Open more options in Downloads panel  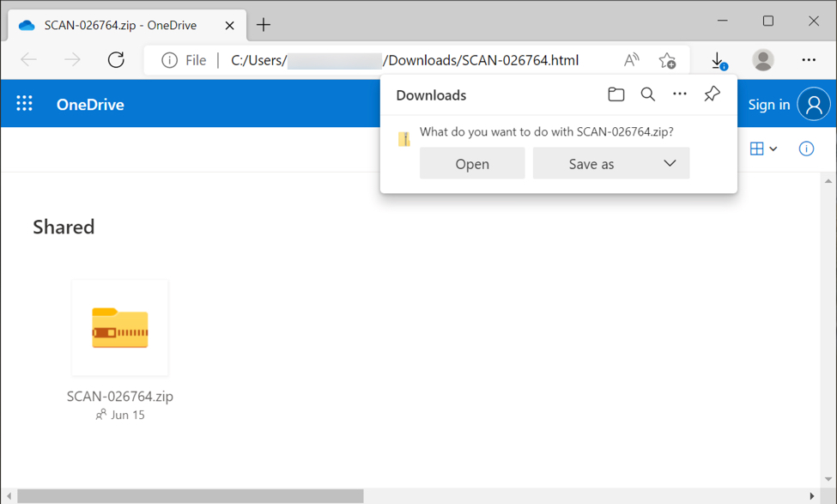pos(680,94)
